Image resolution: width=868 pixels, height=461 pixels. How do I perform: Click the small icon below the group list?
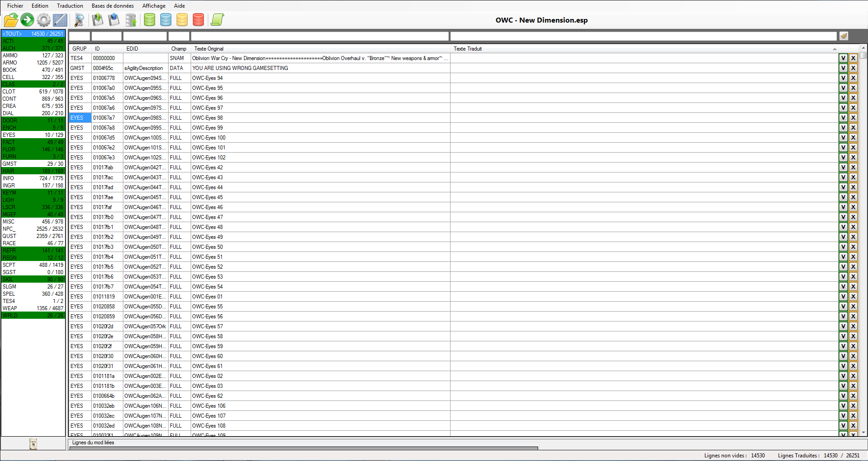tap(33, 444)
